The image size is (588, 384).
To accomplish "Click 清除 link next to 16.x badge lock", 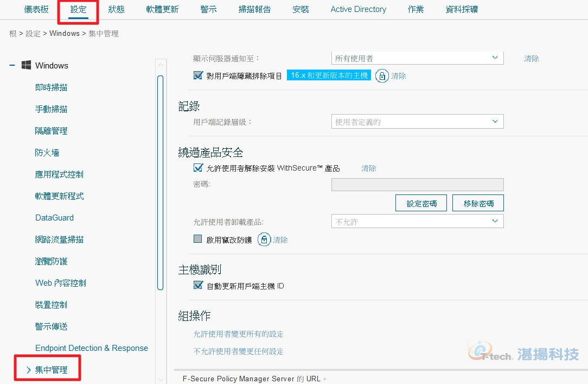I will tap(399, 76).
